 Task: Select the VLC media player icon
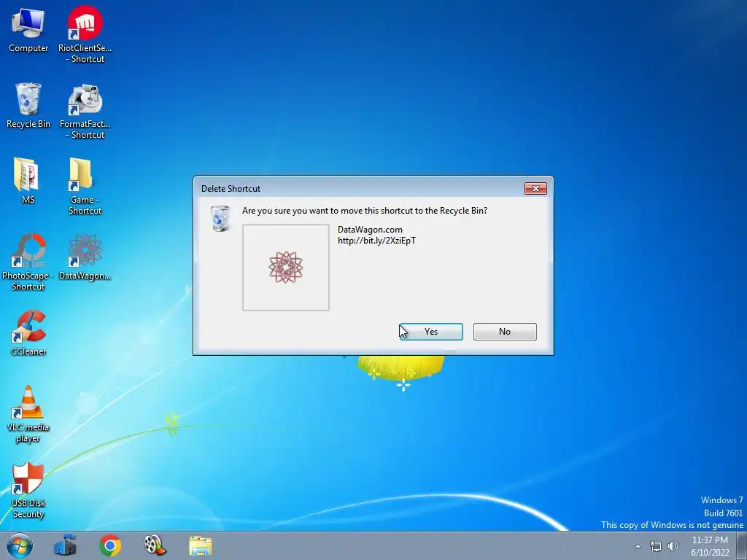[x=28, y=414]
